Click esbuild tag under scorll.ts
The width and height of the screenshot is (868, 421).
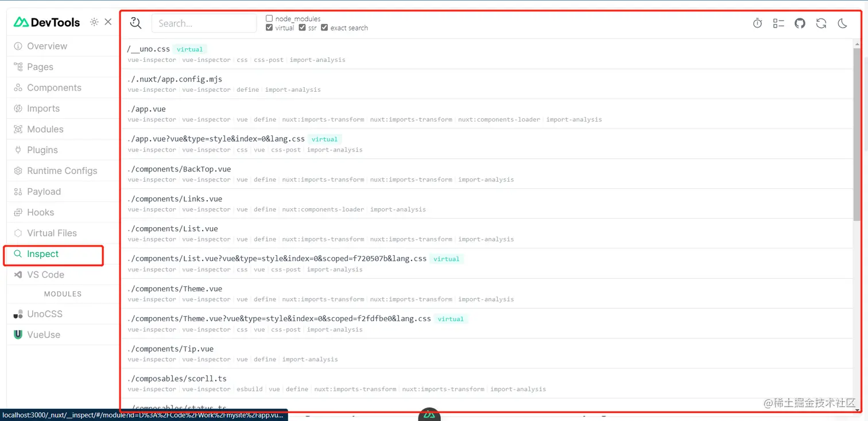(249, 389)
